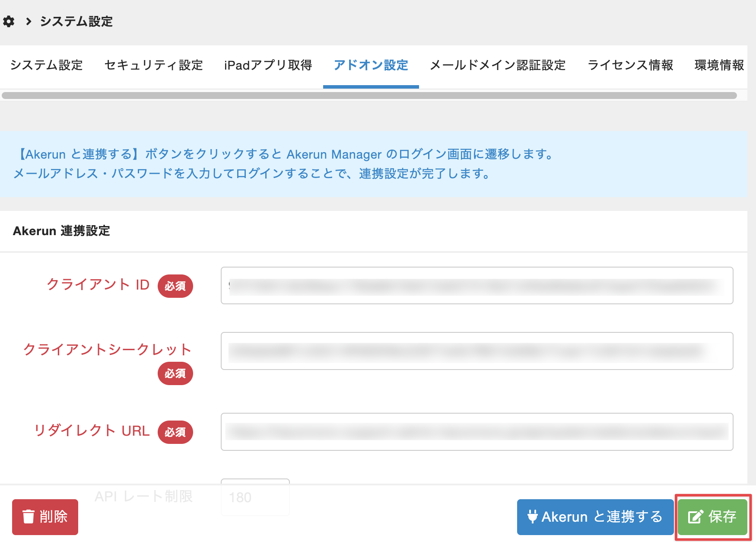Image resolution: width=756 pixels, height=542 pixels.
Task: Click the 必須 badge next to クライアント ID
Action: pyautogui.click(x=175, y=286)
